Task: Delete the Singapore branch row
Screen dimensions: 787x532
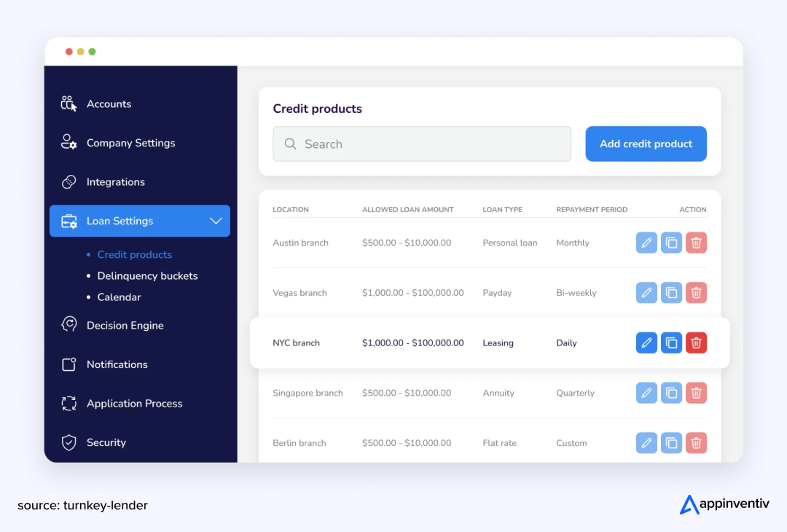Action: (x=696, y=393)
